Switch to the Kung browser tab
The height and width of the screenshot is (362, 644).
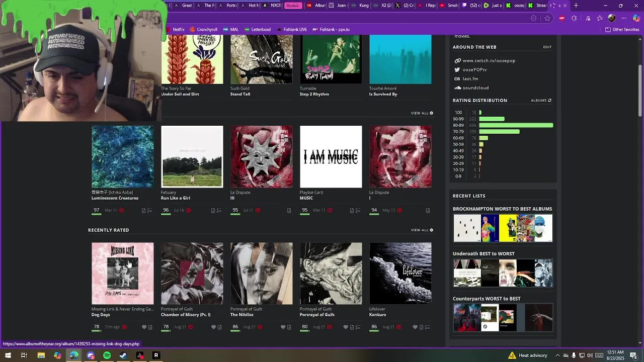360,6
